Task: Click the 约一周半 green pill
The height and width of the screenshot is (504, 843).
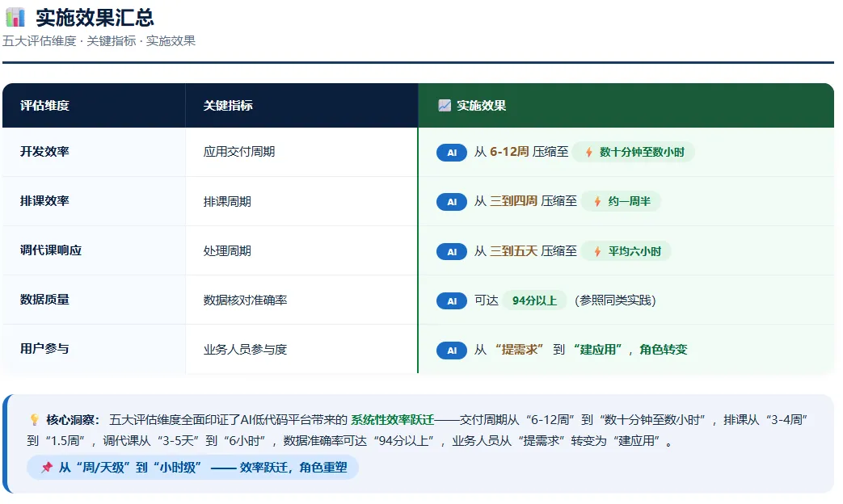Action: click(621, 201)
